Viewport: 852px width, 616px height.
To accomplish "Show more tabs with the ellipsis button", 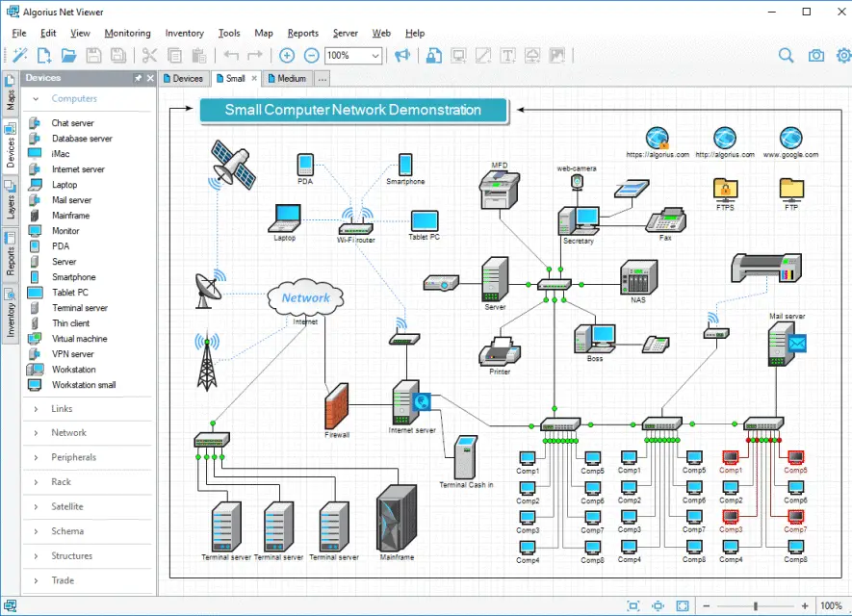I will pos(323,79).
